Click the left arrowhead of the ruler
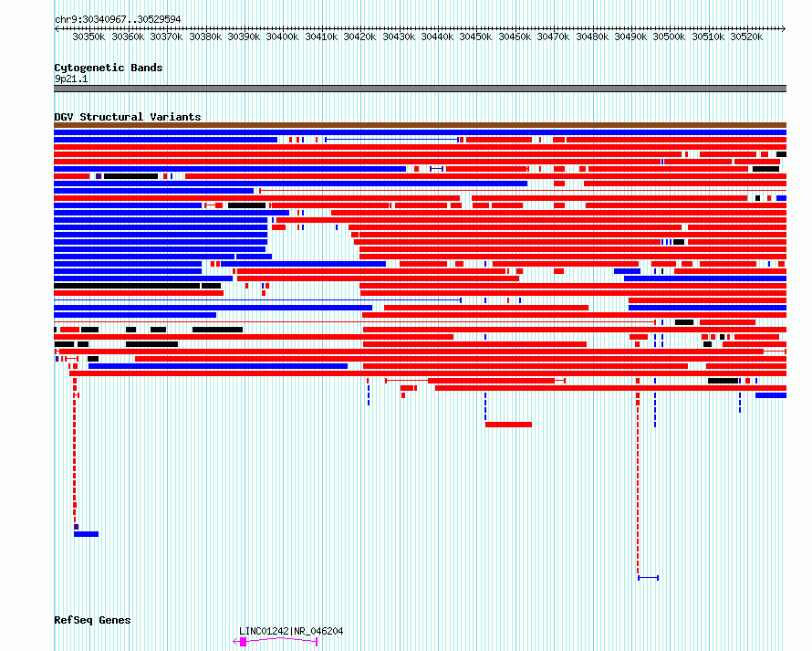Screen dimensions: 812x651 pos(57,28)
